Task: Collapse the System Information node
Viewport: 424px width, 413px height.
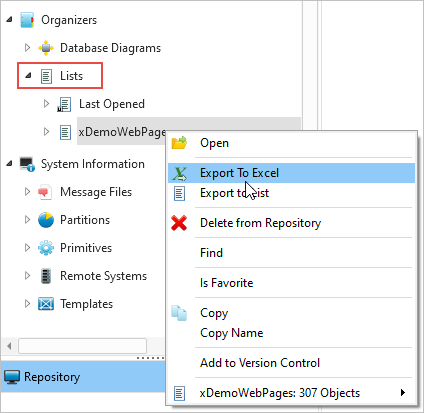Action: coord(9,163)
